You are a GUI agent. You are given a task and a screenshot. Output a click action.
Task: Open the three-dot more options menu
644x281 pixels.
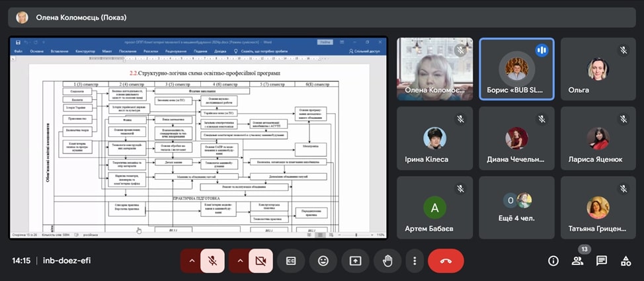coord(415,261)
